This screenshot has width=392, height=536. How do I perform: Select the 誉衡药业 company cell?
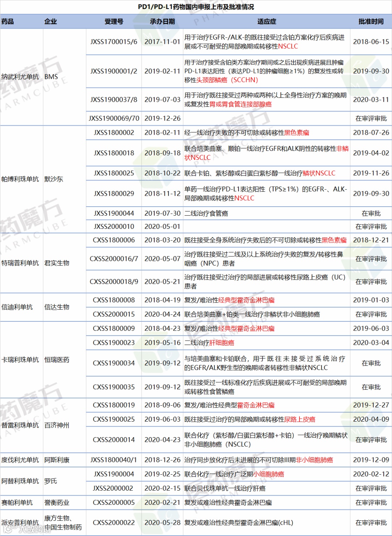pos(57,503)
